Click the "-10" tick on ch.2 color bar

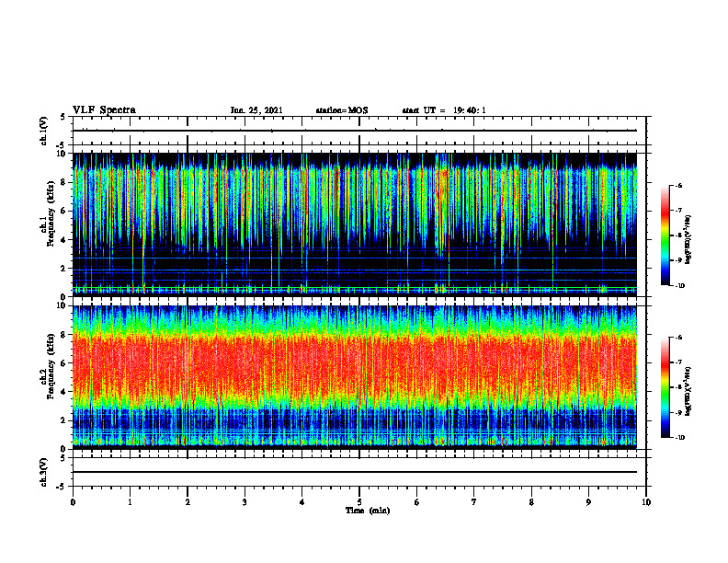(679, 438)
